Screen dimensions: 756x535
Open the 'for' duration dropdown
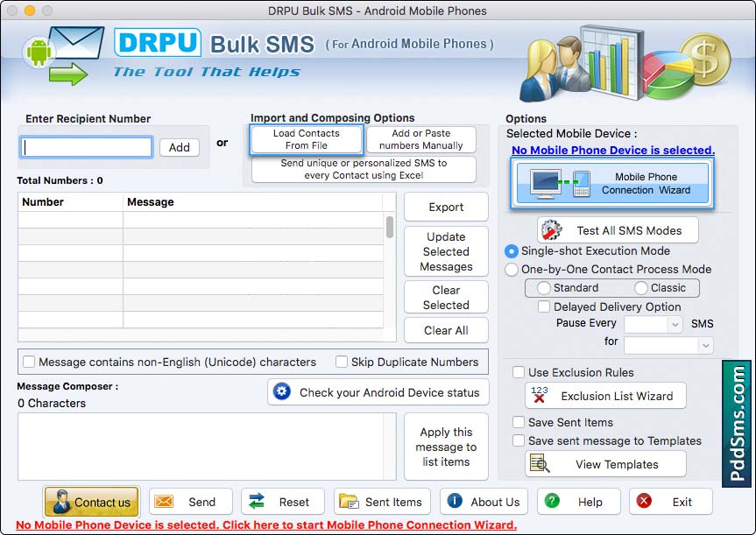click(668, 345)
